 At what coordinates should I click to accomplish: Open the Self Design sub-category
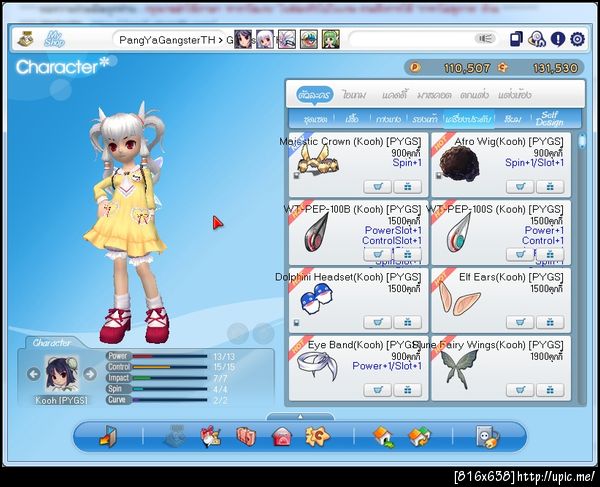(549, 119)
